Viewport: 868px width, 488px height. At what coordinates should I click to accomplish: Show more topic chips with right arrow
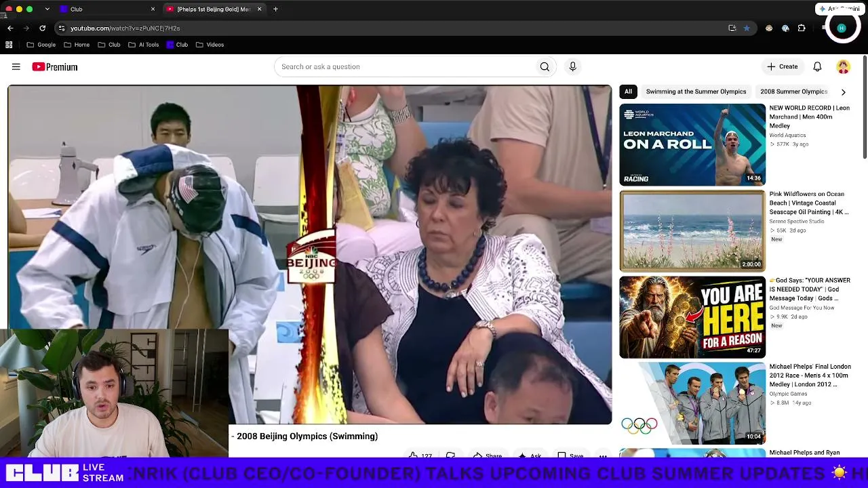click(x=843, y=91)
